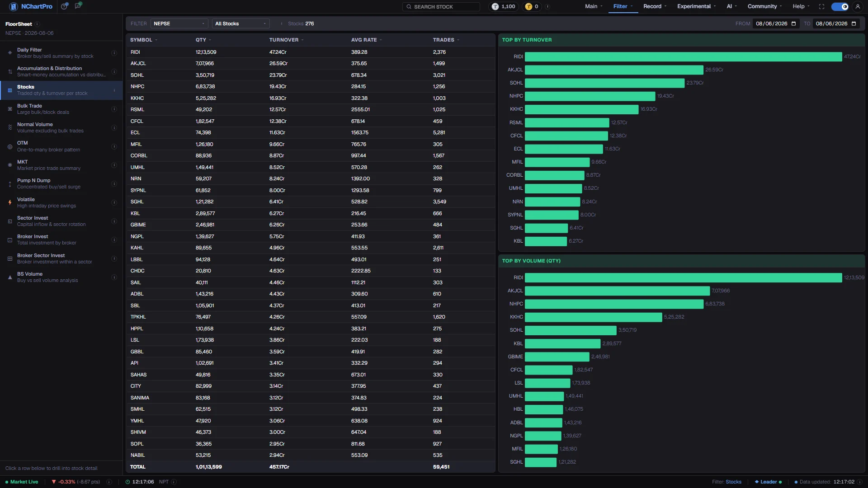Open the NEPSE filter dropdown
The height and width of the screenshot is (488, 868).
(179, 23)
